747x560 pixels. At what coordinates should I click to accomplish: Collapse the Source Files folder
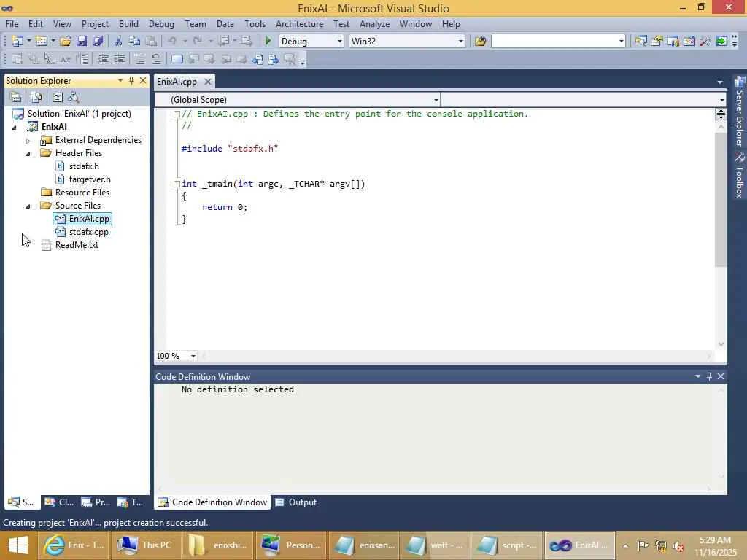pos(28,206)
